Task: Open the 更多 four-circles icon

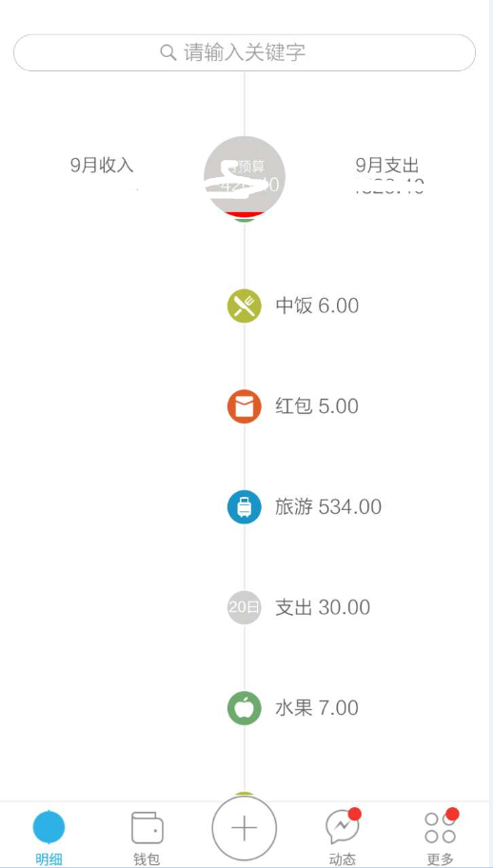Action: click(x=441, y=827)
